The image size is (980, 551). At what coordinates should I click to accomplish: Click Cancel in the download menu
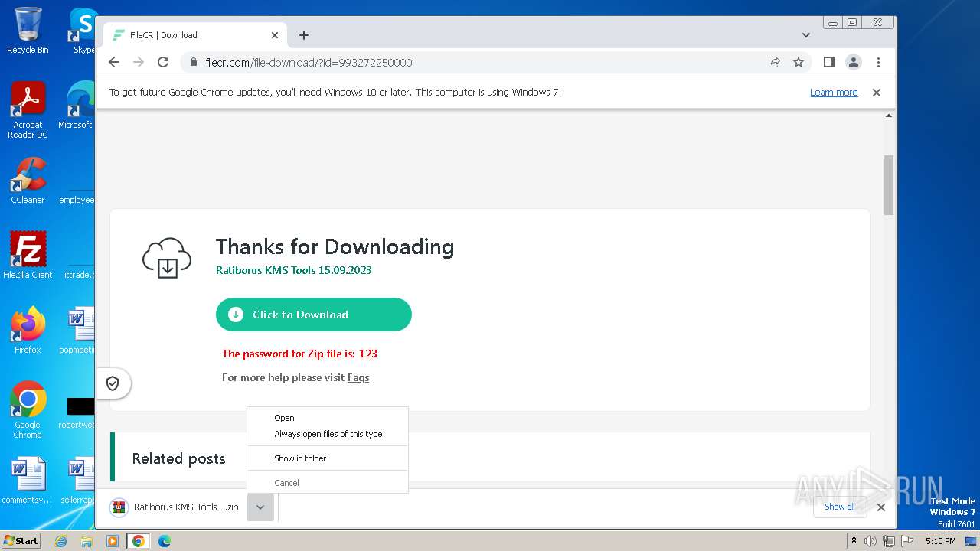(x=328, y=483)
